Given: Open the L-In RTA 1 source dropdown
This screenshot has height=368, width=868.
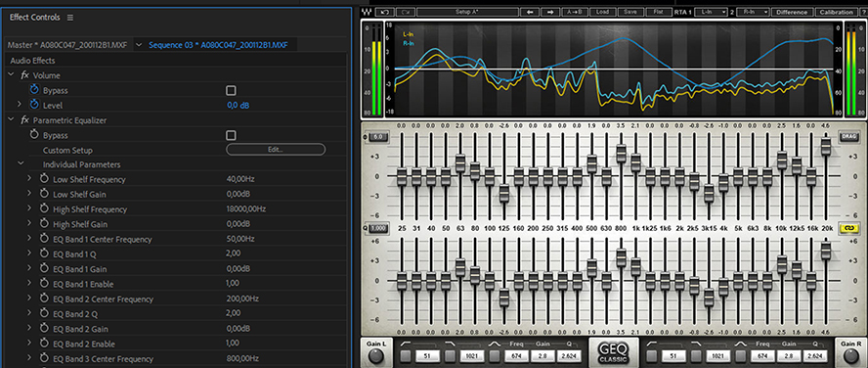Looking at the screenshot, I should coord(711,12).
